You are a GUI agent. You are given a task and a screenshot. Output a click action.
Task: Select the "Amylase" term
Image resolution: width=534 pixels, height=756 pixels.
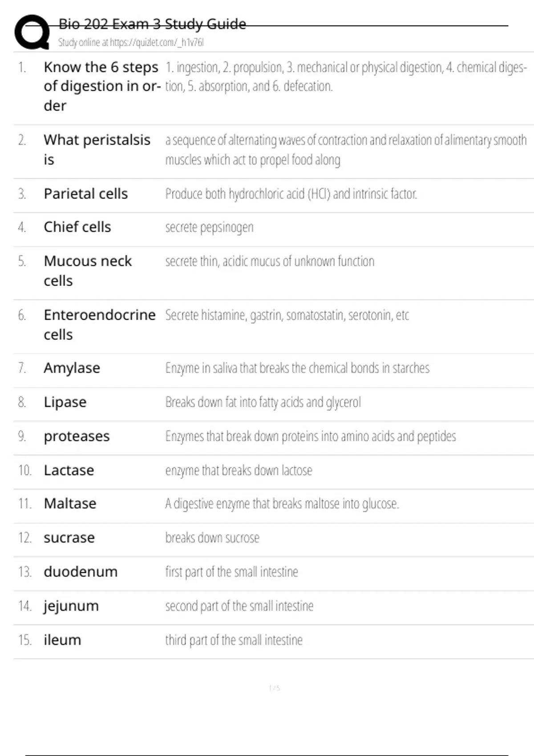(72, 368)
